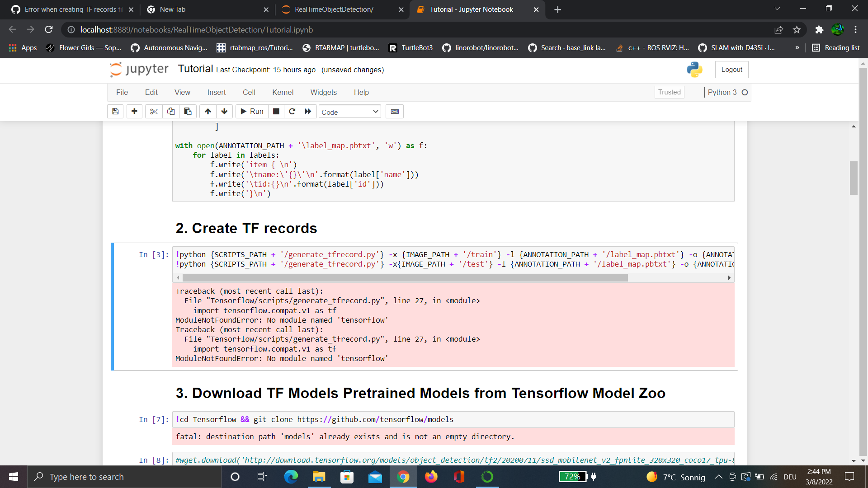Expand the hidden bookmarks chevron
Viewport: 868px width, 488px height.
[797, 47]
